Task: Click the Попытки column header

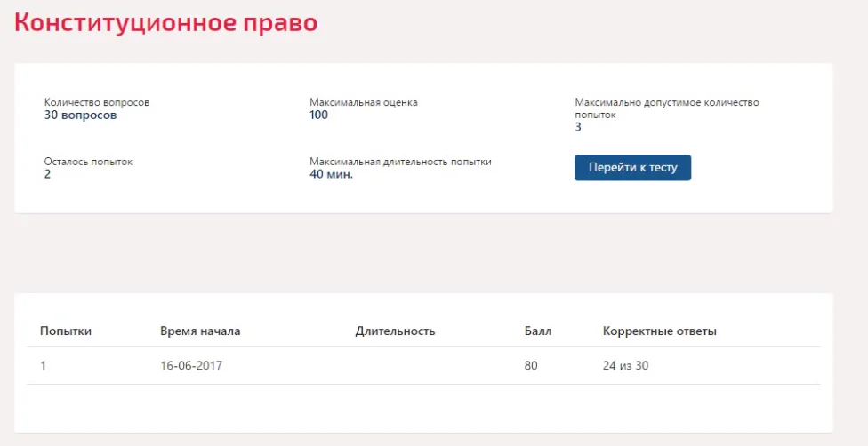Action: [x=66, y=331]
